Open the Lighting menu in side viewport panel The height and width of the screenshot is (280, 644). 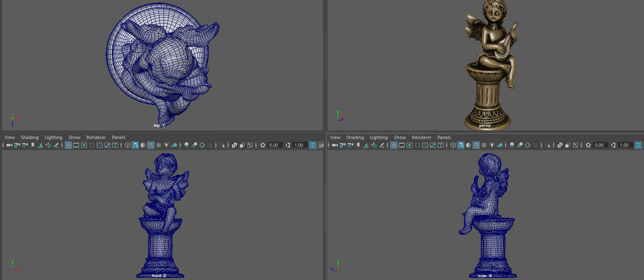coord(379,137)
